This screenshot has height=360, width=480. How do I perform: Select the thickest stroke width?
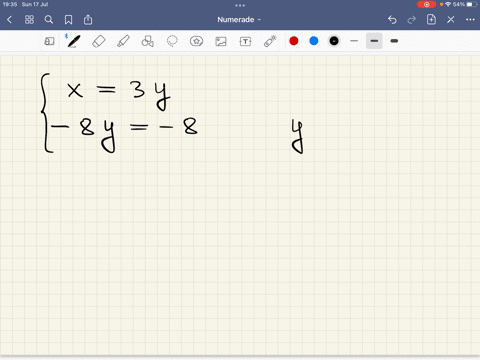click(x=394, y=41)
